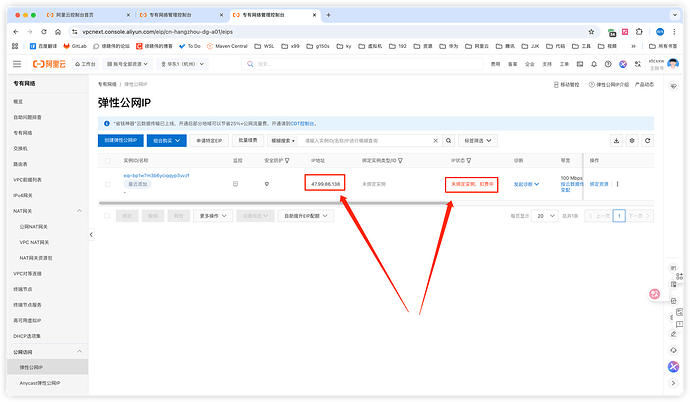Open table column settings gear icon
This screenshot has height=402, width=690.
pos(632,141)
